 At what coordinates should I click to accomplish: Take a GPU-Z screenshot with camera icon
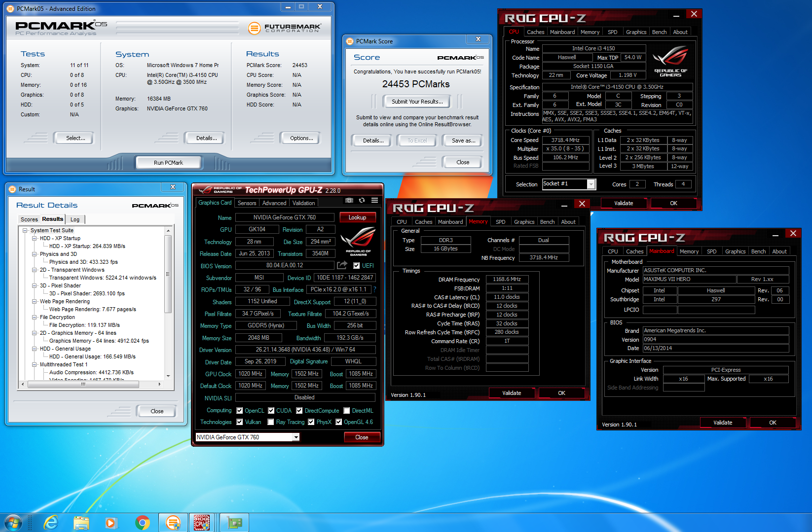click(349, 200)
